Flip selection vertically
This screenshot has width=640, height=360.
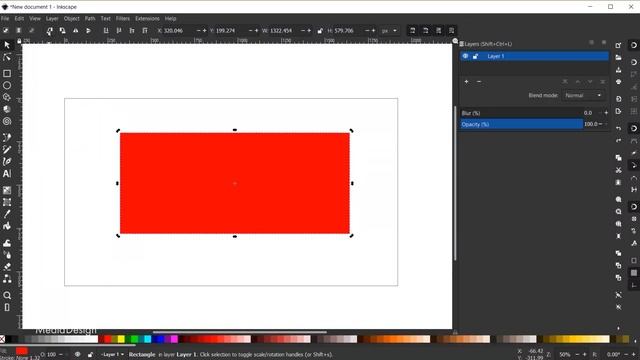(x=89, y=31)
